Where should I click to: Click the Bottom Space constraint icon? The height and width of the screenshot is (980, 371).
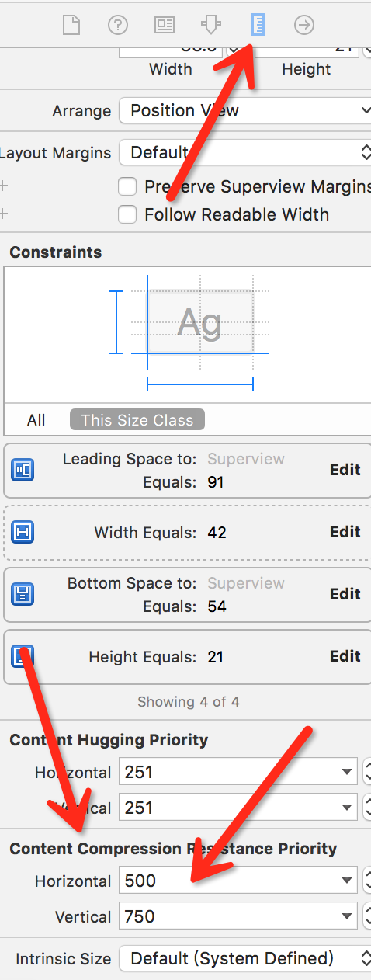click(23, 594)
